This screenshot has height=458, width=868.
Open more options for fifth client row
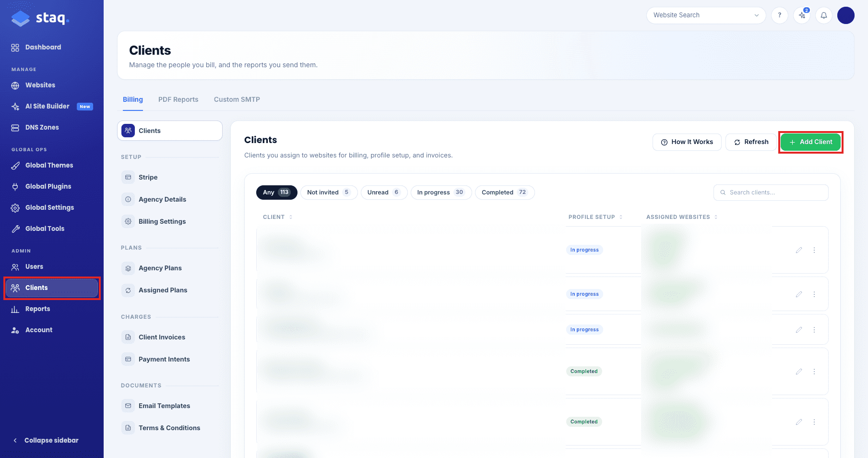(x=814, y=422)
